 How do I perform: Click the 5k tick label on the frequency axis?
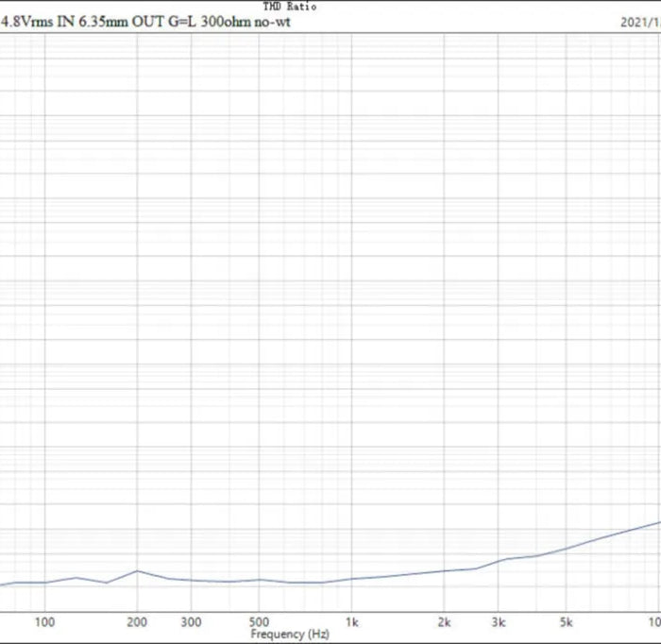tap(566, 622)
